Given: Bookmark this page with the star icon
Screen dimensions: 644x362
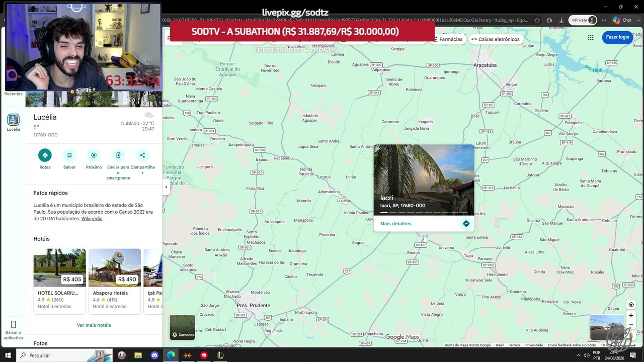Looking at the screenshot, I should pos(537,20).
